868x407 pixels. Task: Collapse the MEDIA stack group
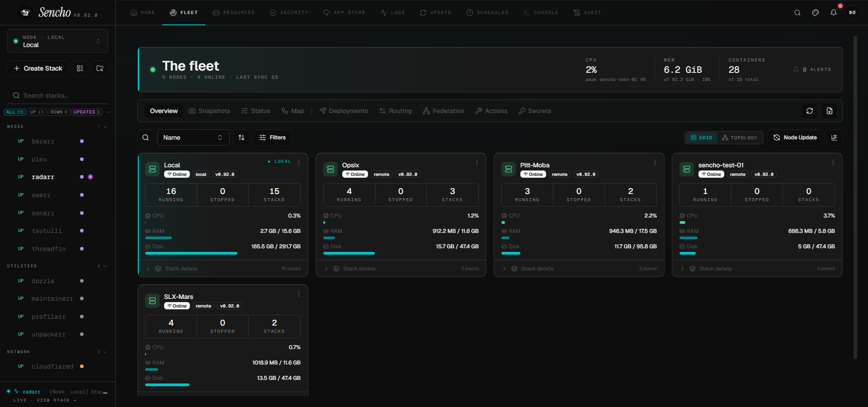click(105, 127)
